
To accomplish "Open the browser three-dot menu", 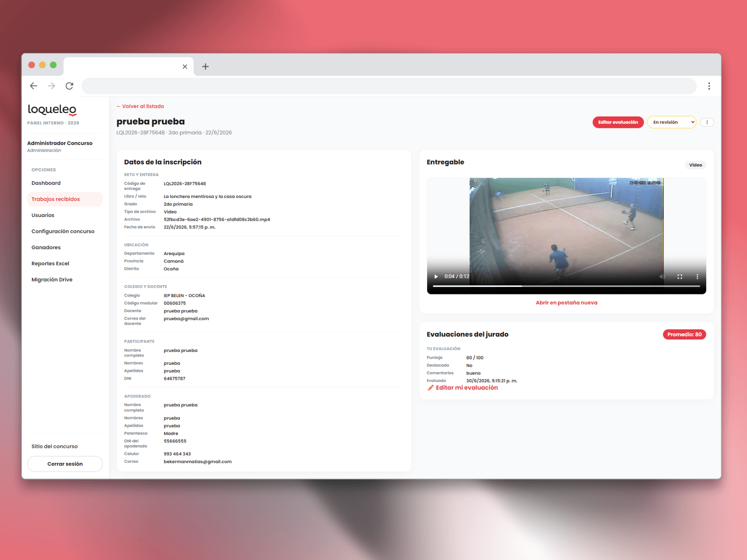I will (x=709, y=86).
